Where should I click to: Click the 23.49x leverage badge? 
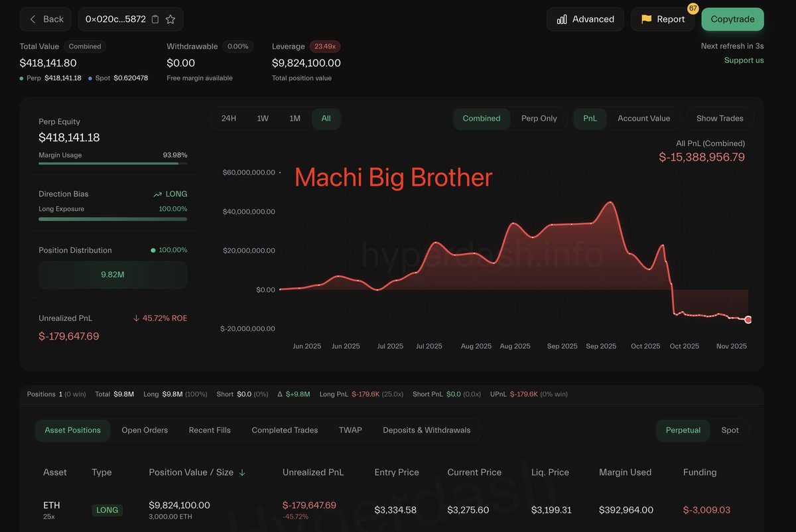[325, 46]
